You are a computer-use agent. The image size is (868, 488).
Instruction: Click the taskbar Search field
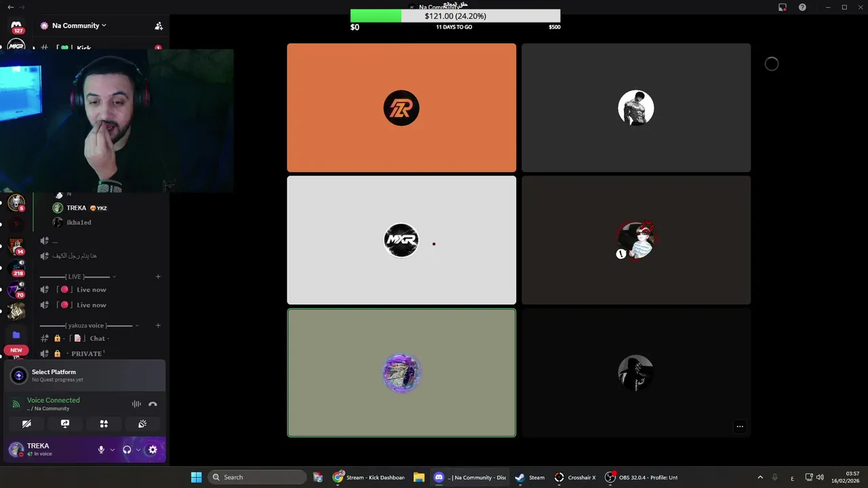257,477
